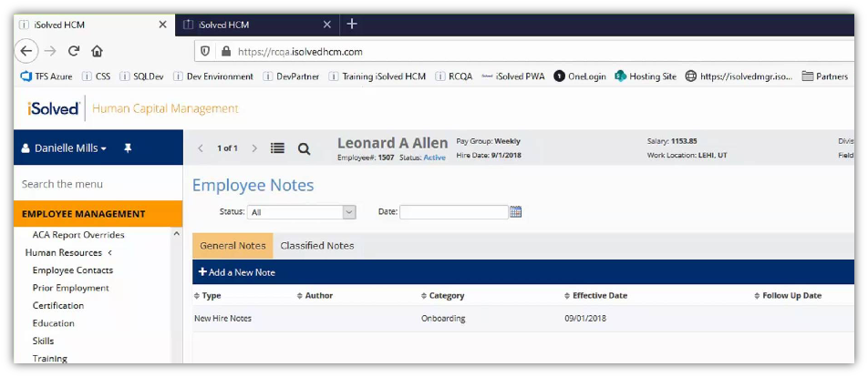
Task: Open Dev Environment bookmark
Action: [213, 76]
